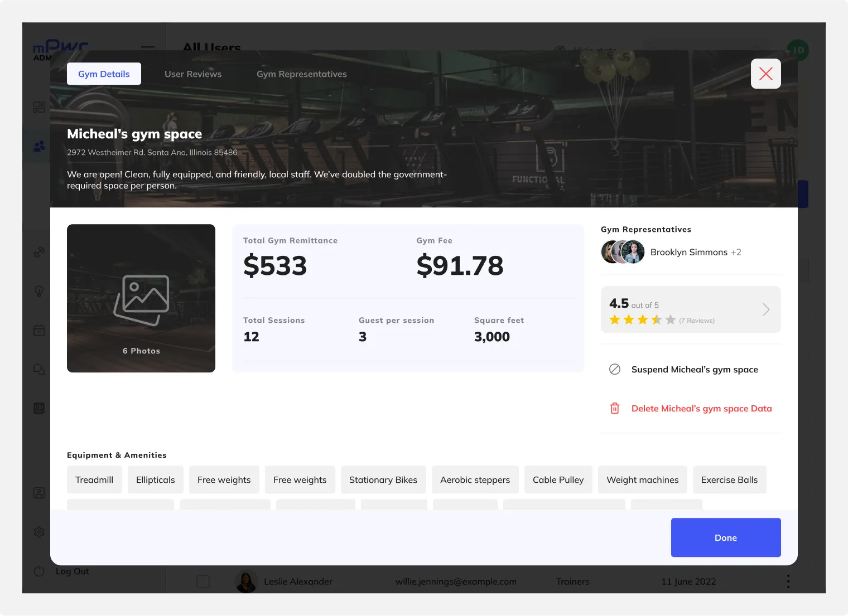Click the dumbbell icon in sidebar
This screenshot has height=616, width=848.
pos(39,252)
